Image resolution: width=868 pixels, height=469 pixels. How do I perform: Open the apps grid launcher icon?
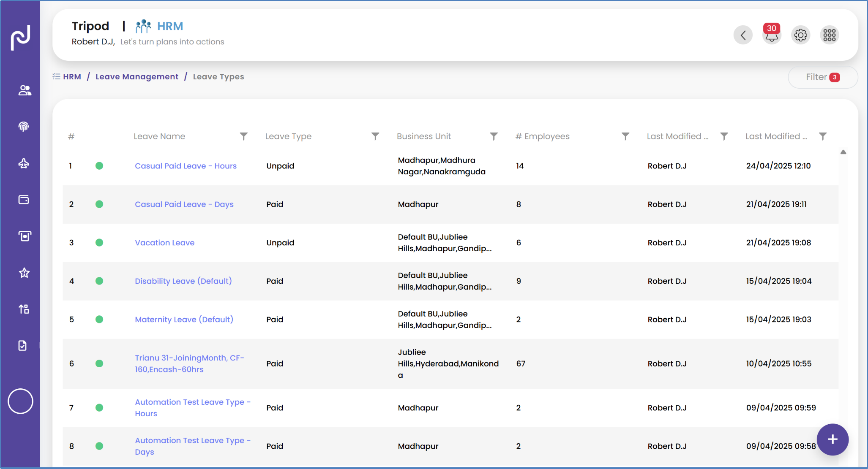[x=830, y=35]
